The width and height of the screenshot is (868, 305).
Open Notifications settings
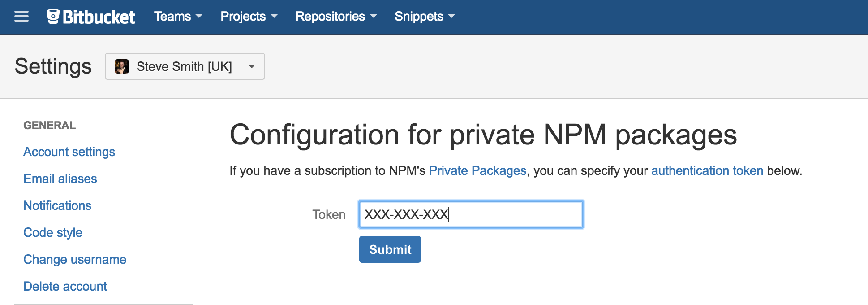point(57,205)
